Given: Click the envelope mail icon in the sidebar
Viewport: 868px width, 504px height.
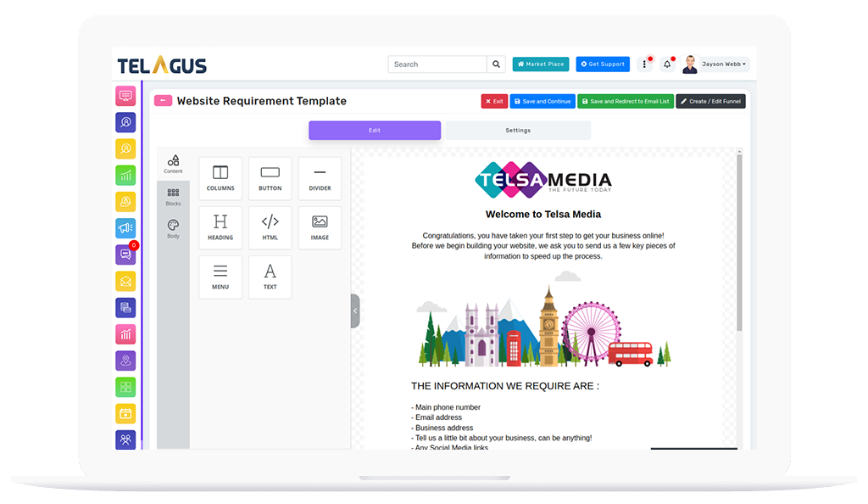Looking at the screenshot, I should pos(125,281).
